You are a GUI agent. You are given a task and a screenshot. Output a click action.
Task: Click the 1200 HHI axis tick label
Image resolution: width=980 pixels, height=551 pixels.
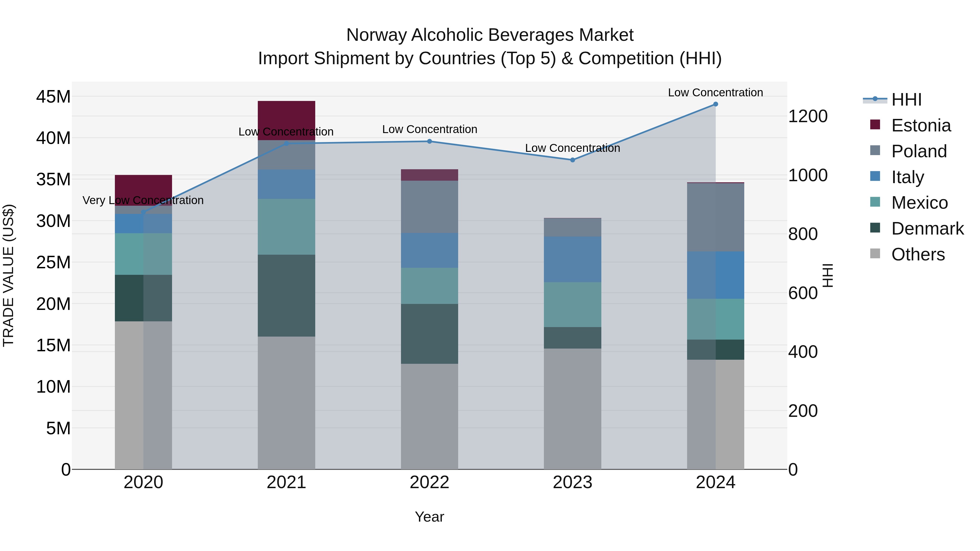(808, 116)
